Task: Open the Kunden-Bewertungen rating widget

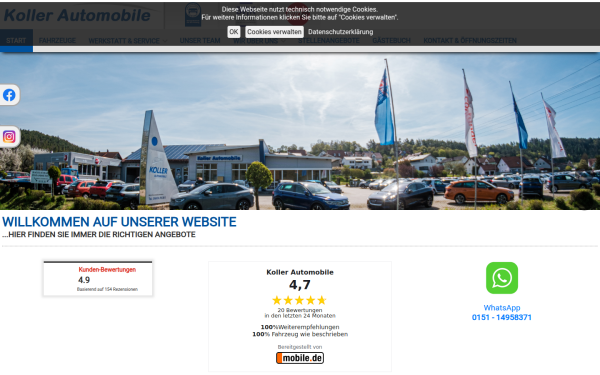Action: tap(98, 279)
